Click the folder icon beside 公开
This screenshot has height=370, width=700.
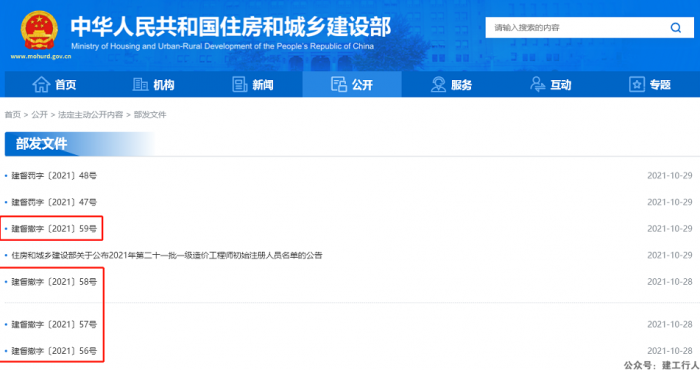339,84
